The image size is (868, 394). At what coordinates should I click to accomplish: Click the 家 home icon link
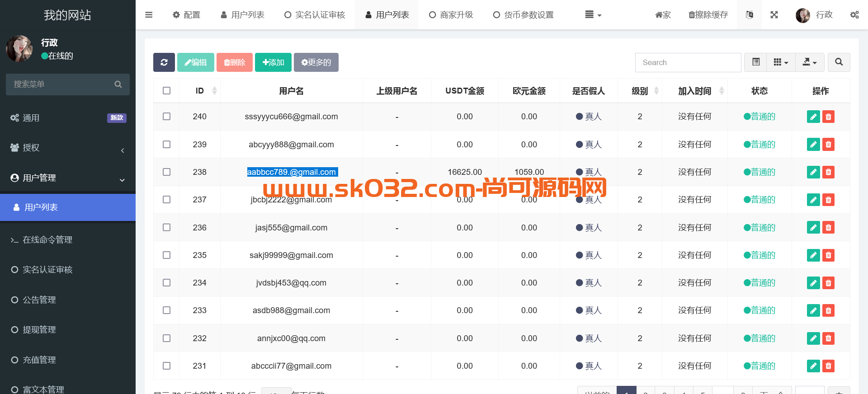pos(663,15)
